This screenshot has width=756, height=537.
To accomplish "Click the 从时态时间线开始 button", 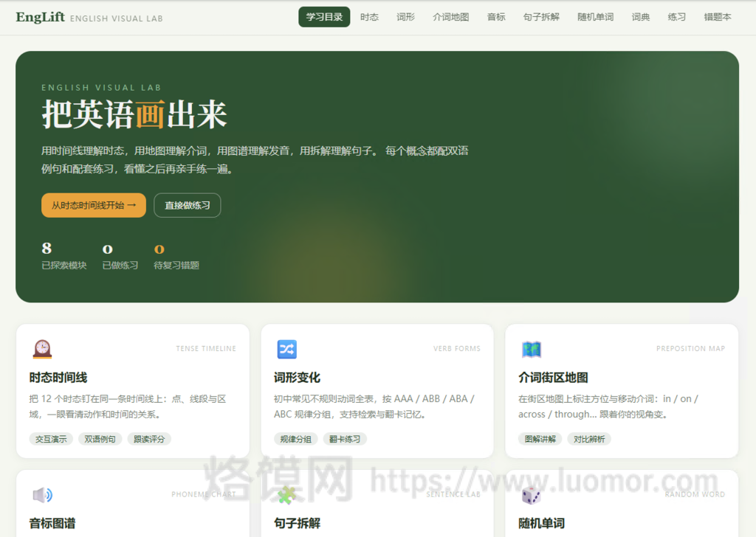I will click(x=94, y=205).
